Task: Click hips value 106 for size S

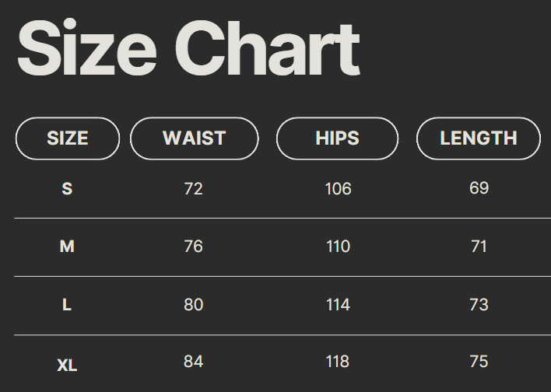Action: (338, 189)
